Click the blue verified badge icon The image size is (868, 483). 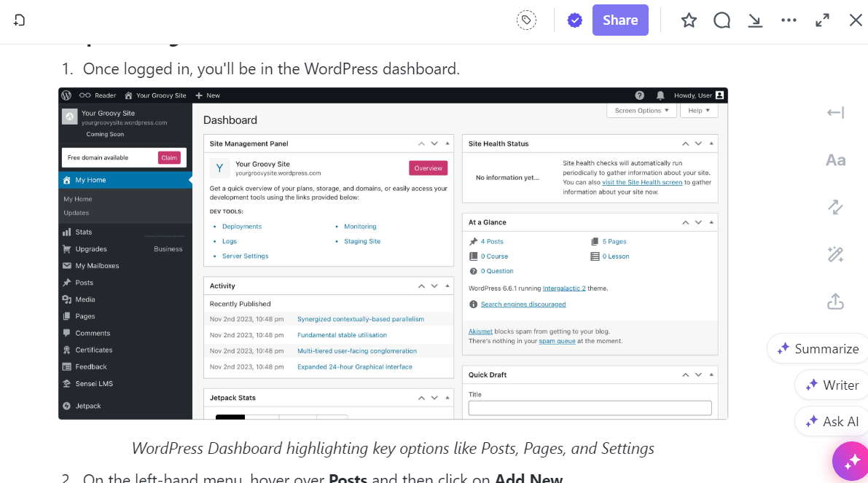574,20
